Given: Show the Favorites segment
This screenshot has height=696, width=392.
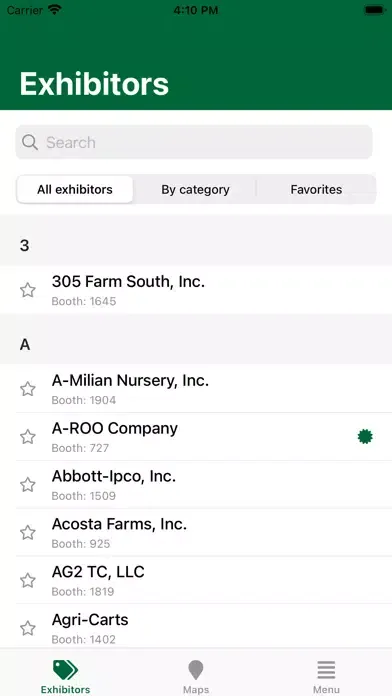Looking at the screenshot, I should click(316, 190).
